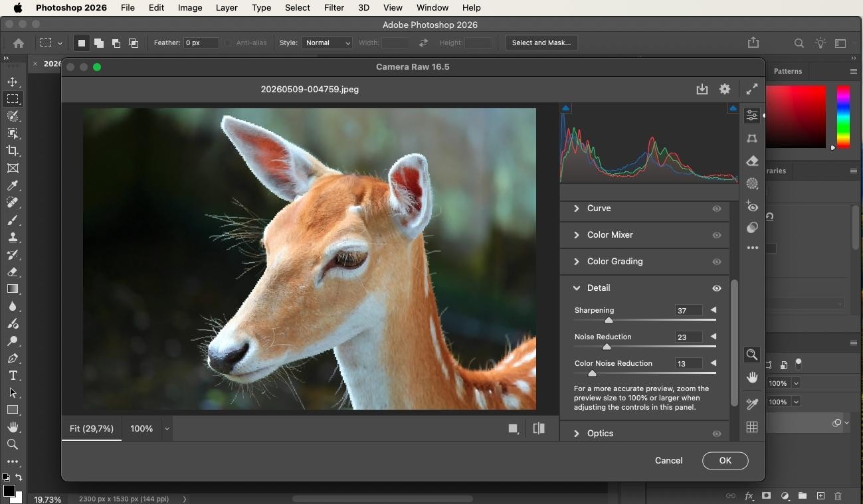
Task: Open the Style dropdown set to Normal
Action: 327,42
